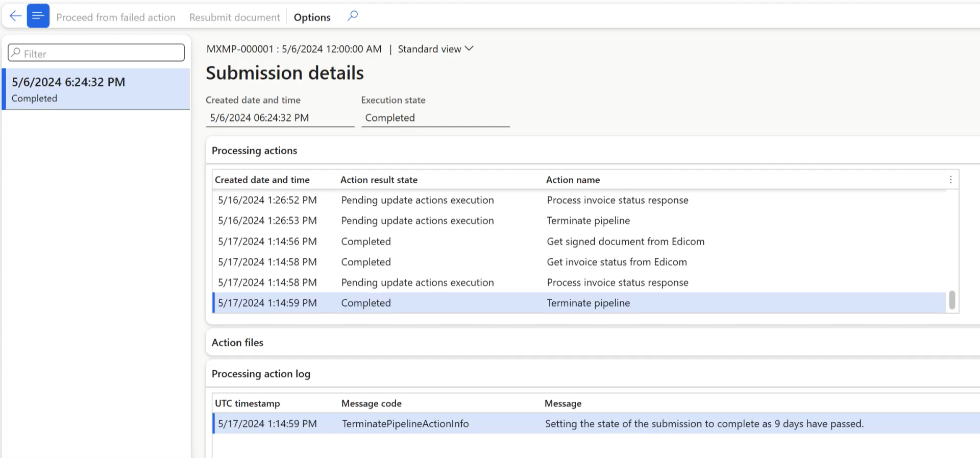Open the search magnifier in action bar
980x458 pixels.
[x=353, y=16]
